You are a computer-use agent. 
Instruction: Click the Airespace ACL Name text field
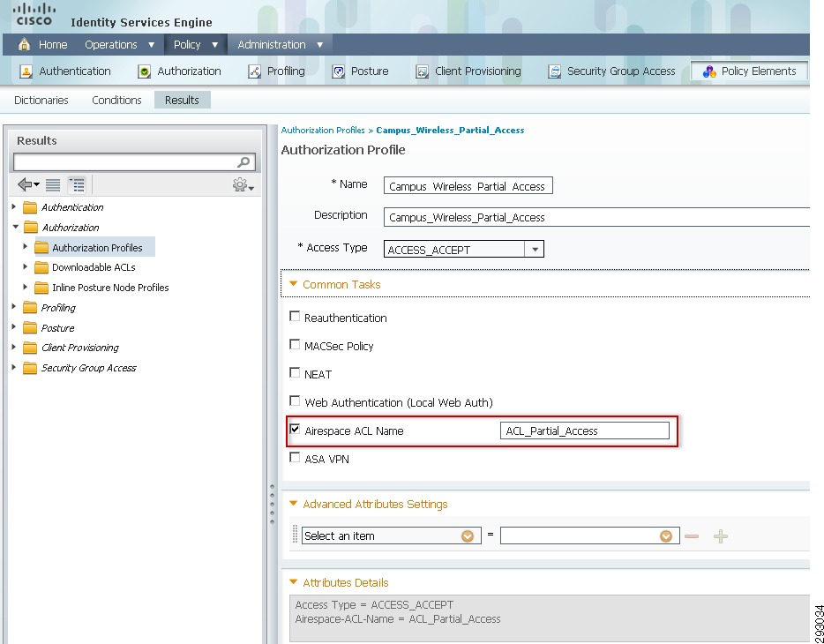585,431
